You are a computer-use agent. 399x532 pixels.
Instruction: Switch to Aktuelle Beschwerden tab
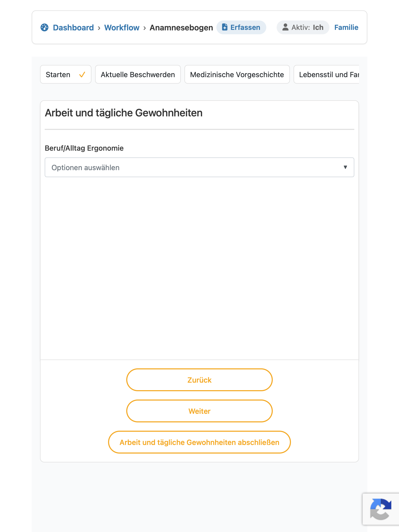138,74
